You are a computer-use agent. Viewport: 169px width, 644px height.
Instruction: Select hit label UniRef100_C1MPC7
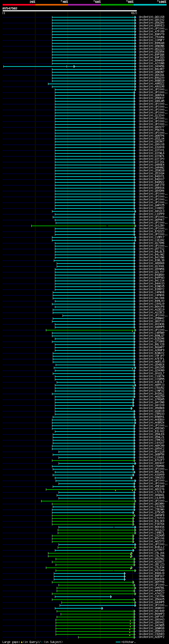click(152, 237)
